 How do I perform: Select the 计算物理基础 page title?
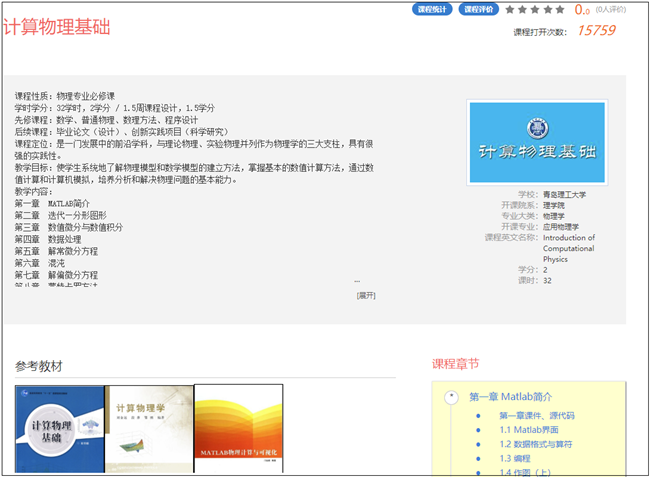coord(57,27)
